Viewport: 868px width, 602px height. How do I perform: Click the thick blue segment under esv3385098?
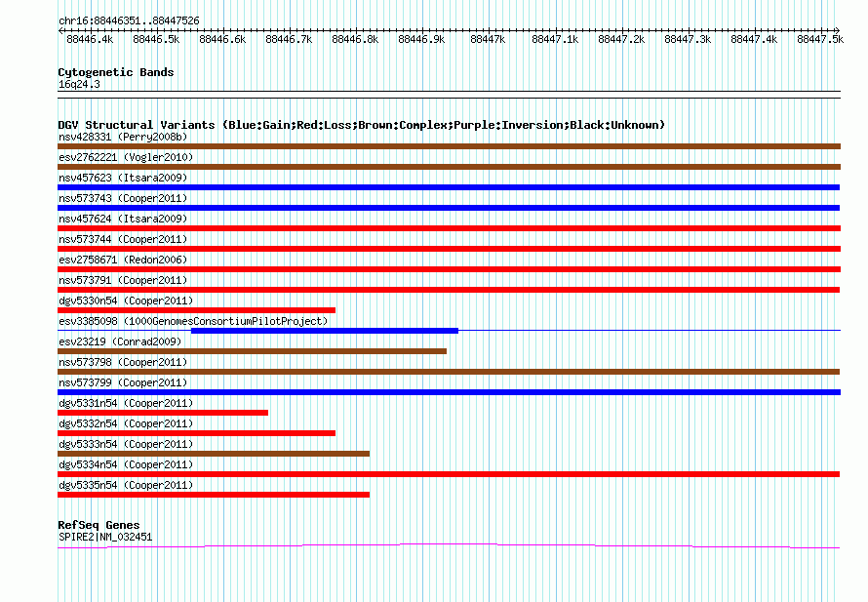(x=325, y=331)
